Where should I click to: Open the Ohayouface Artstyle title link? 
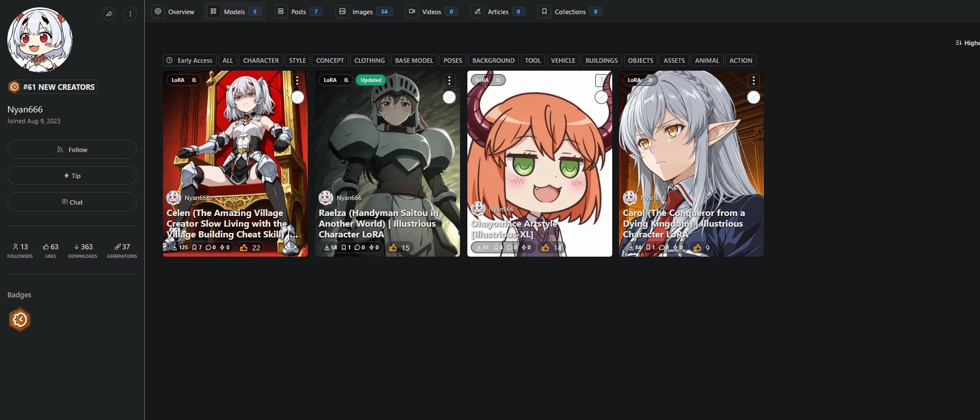point(514,229)
